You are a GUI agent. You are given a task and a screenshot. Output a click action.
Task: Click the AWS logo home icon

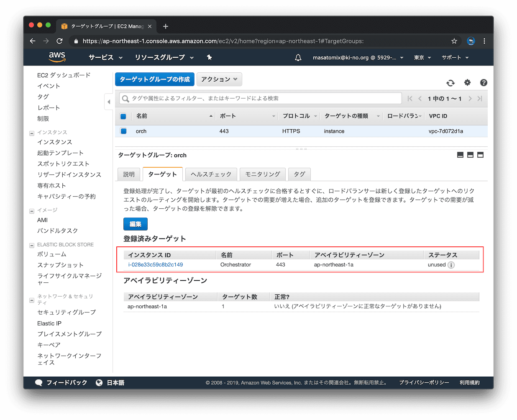click(57, 57)
